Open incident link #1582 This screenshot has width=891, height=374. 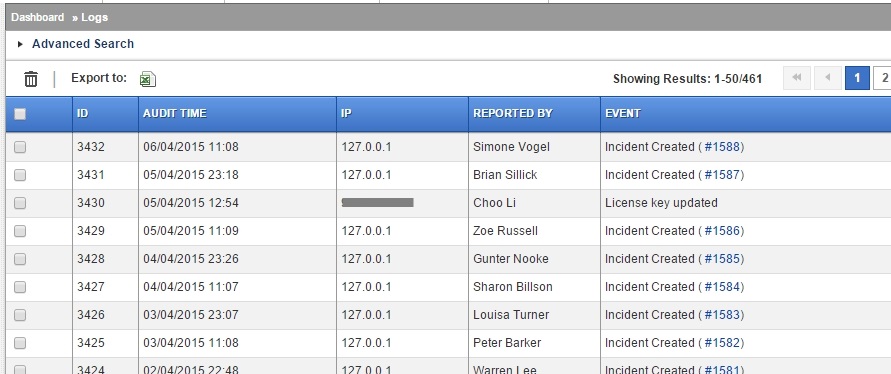(722, 343)
